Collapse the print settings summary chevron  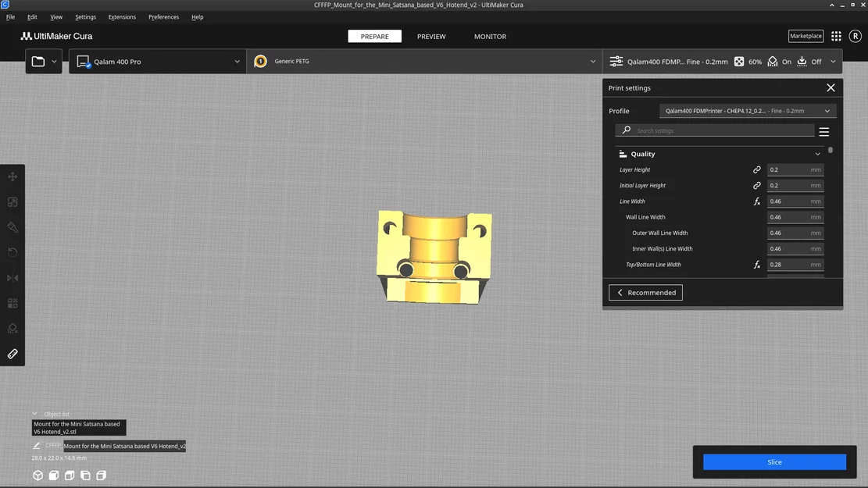click(x=833, y=62)
